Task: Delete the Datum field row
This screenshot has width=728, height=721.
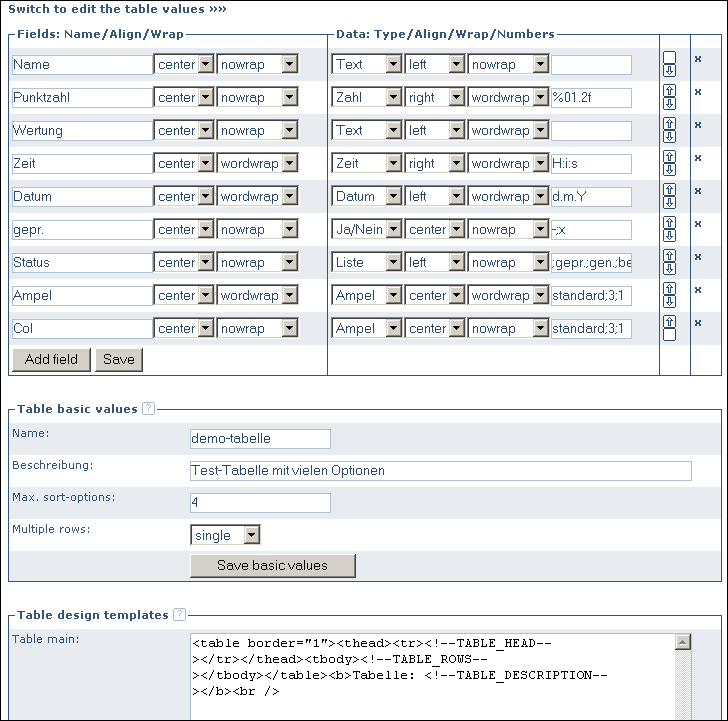Action: pos(697,191)
